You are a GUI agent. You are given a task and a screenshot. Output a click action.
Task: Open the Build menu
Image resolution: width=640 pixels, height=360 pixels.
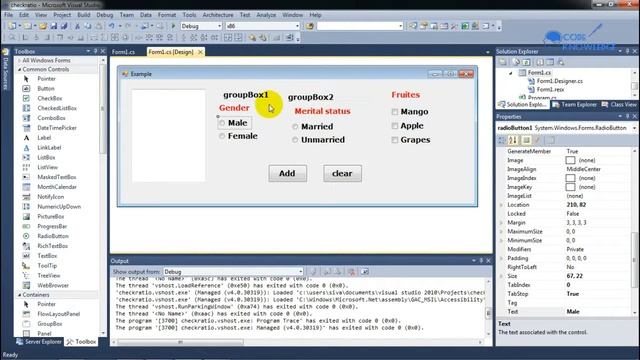(x=84, y=15)
